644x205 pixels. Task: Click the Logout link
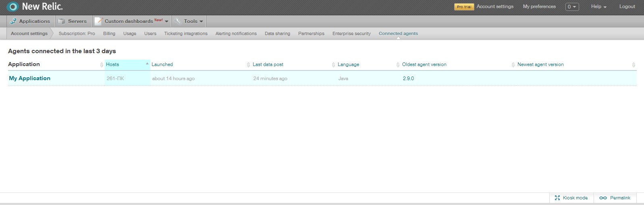point(627,6)
